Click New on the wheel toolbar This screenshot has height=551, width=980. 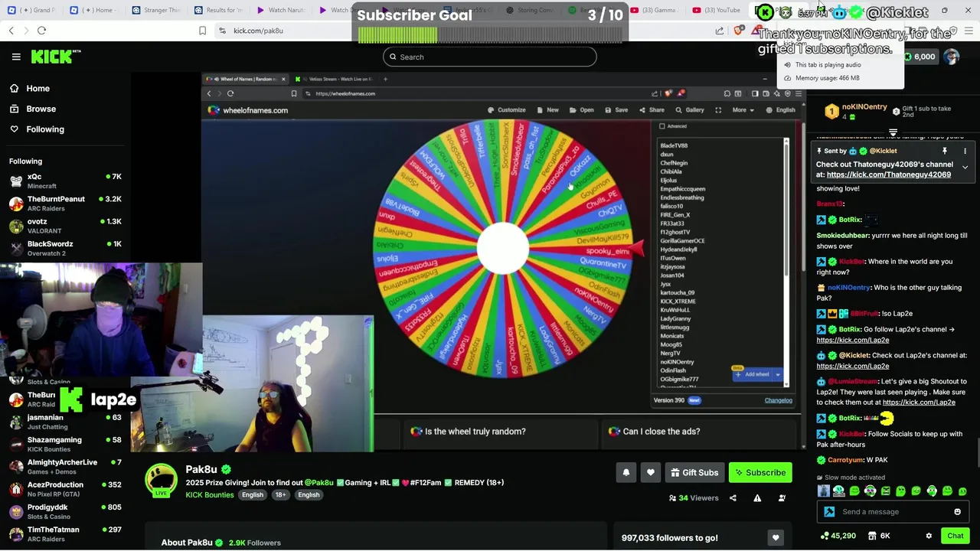click(548, 110)
